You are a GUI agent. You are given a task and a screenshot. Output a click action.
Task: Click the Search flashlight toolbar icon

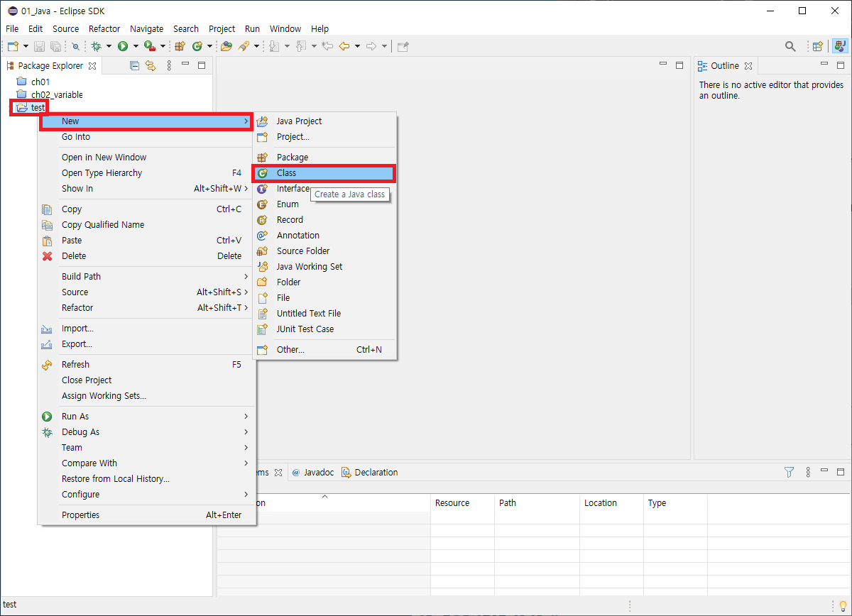244,46
